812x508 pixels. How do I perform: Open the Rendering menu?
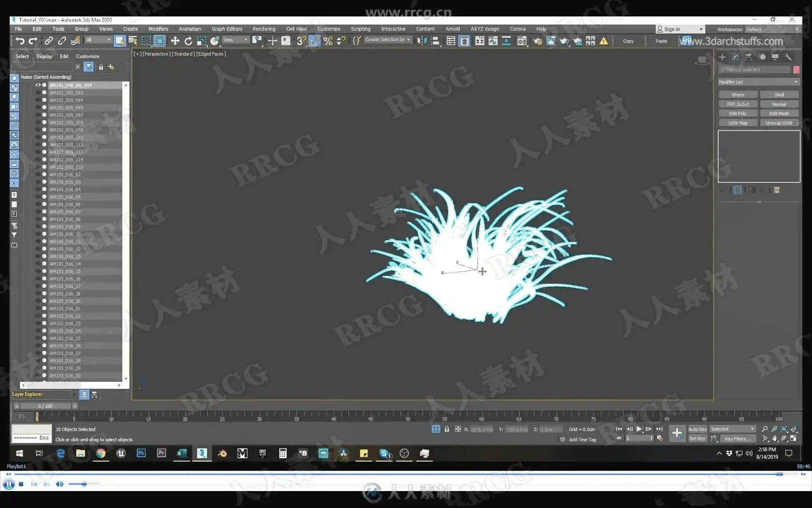tap(264, 29)
